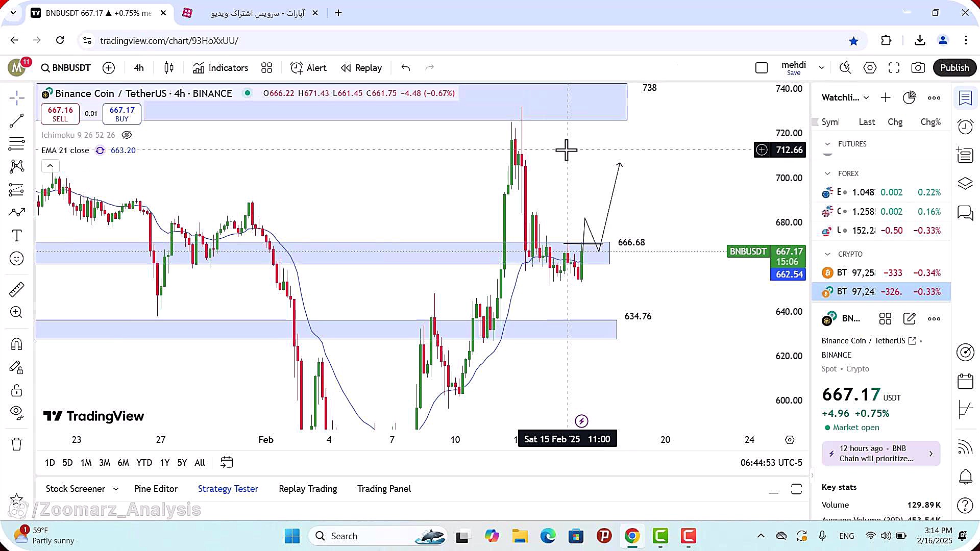Select the highlighted BT 97,24 watchlist row
Screen dimensions: 980x551
(881, 292)
